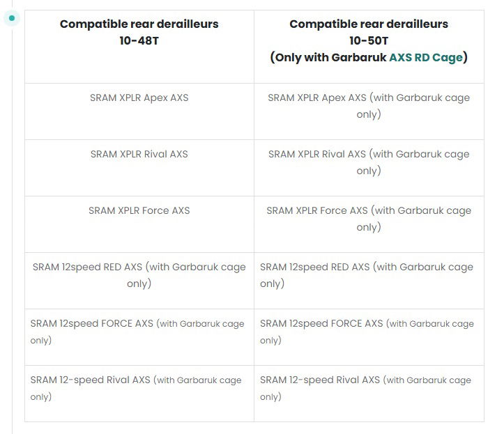This screenshot has height=434, width=504.
Task: Select SRAM XPLR Force AXS in the 10-48T column
Action: (139, 210)
